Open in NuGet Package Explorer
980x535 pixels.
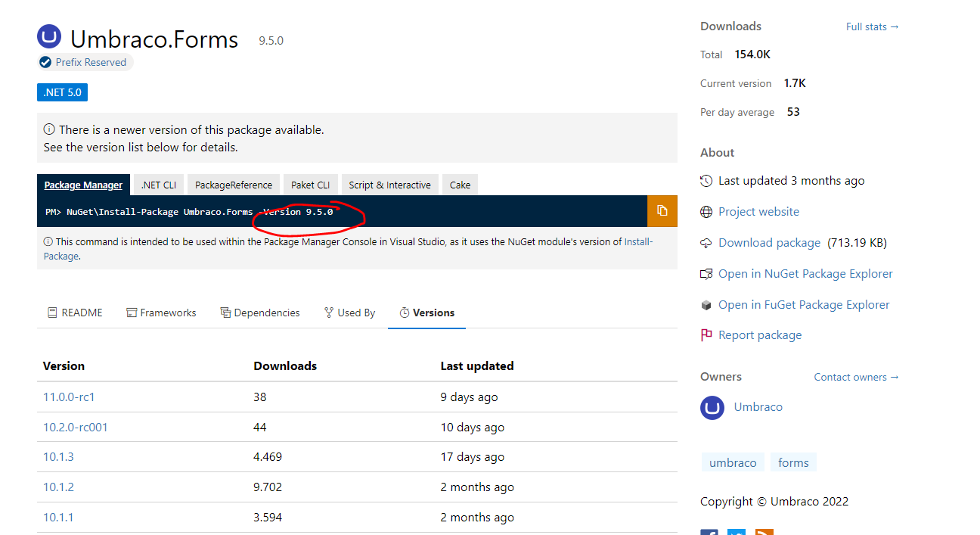(805, 274)
